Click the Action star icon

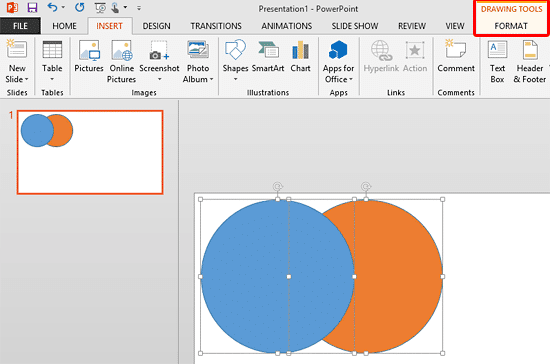click(x=415, y=50)
